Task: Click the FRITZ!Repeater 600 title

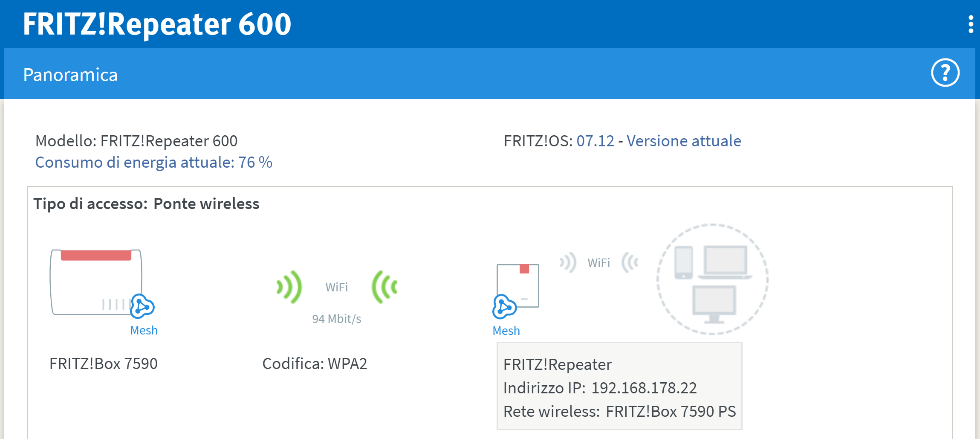Action: click(157, 24)
